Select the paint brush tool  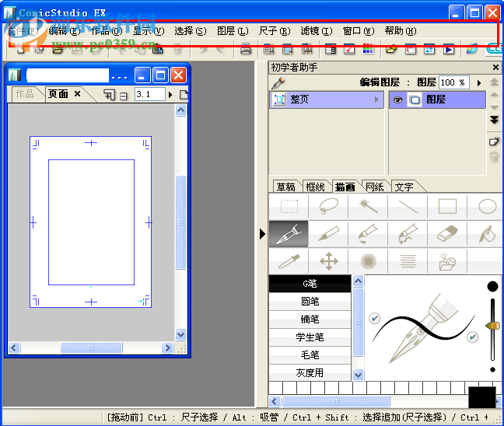tap(368, 234)
